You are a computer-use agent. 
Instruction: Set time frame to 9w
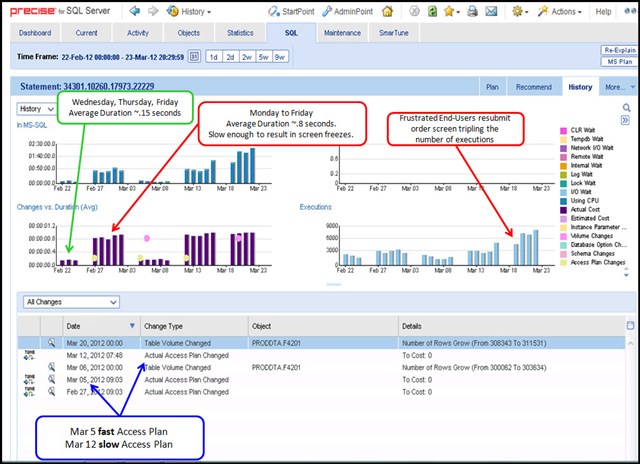pyautogui.click(x=280, y=57)
